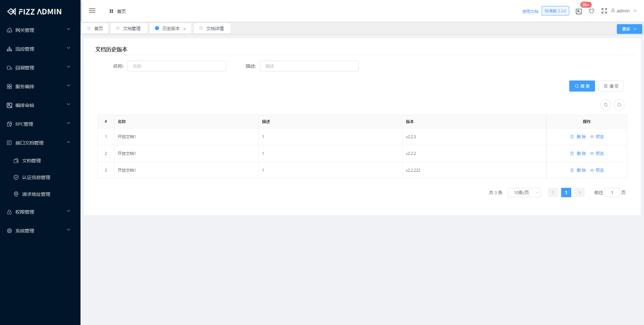Select 认证信息管理 in the sidebar

click(37, 177)
